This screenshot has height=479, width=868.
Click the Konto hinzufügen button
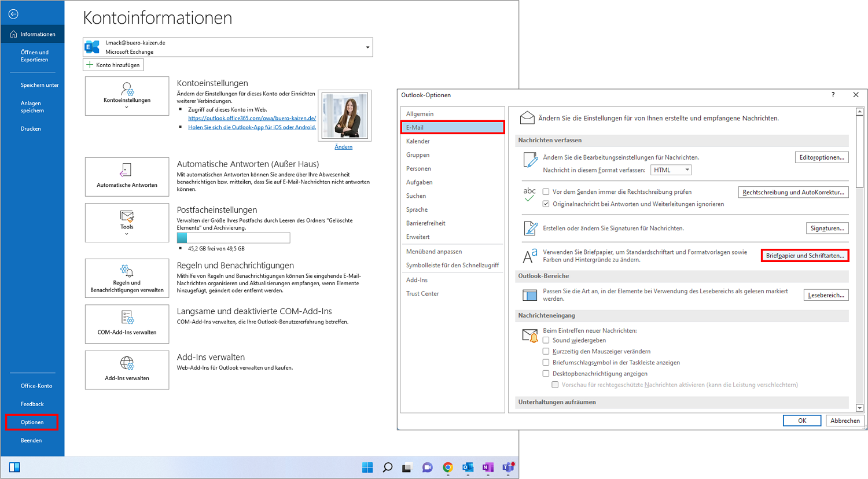113,65
